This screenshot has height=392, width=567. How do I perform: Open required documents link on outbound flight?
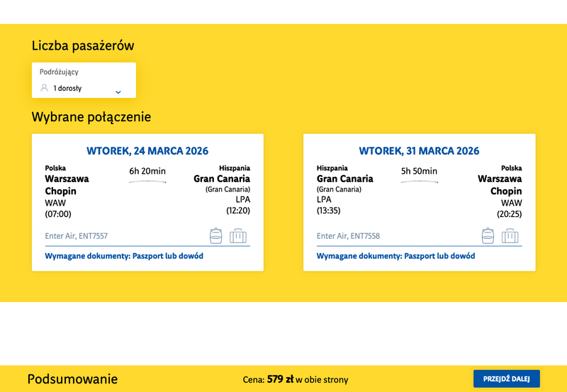click(x=124, y=256)
